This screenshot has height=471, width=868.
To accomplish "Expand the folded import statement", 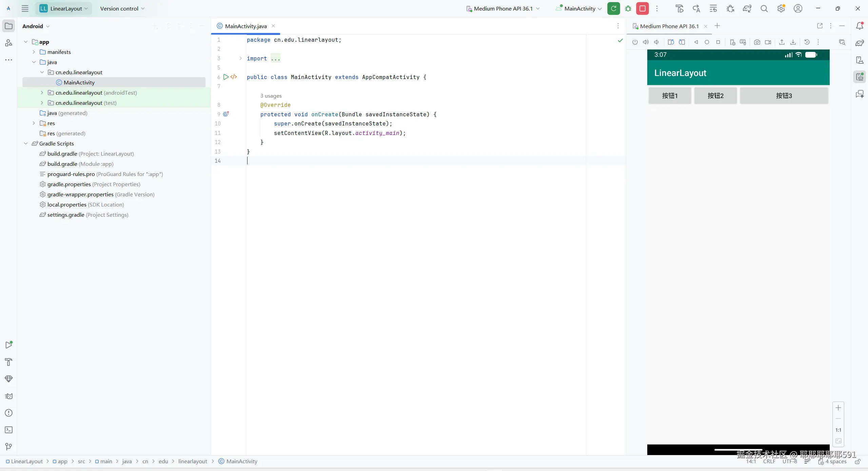I will [x=240, y=58].
